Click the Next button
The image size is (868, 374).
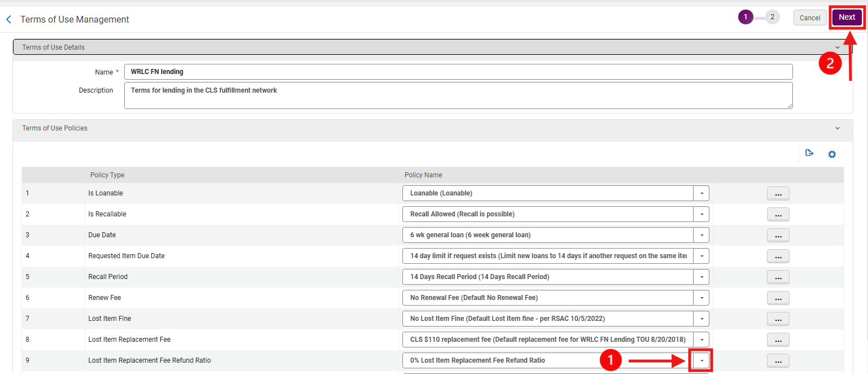coord(847,18)
